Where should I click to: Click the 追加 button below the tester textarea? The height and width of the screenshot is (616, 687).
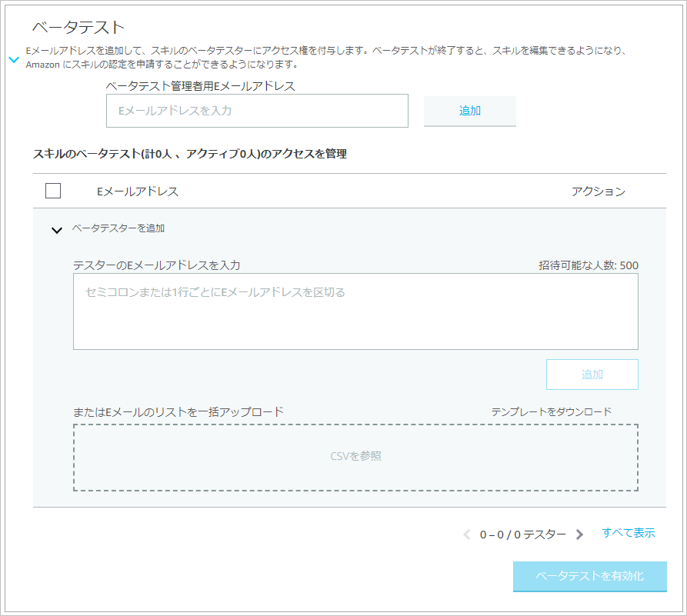coord(592,375)
